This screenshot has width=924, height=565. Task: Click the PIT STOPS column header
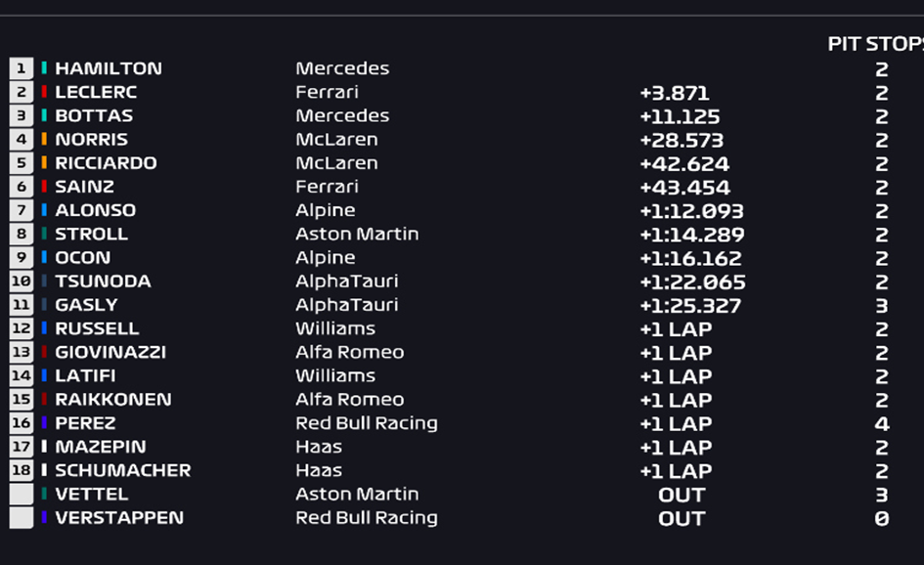(876, 44)
